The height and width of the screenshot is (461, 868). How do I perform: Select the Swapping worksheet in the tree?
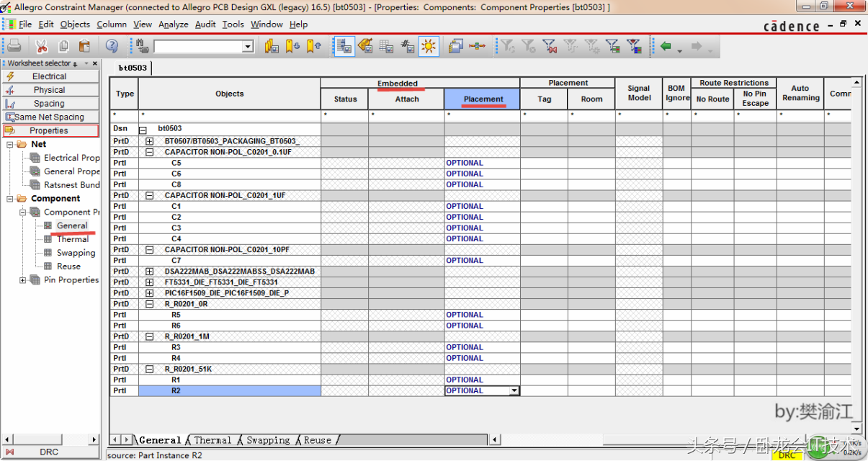76,253
